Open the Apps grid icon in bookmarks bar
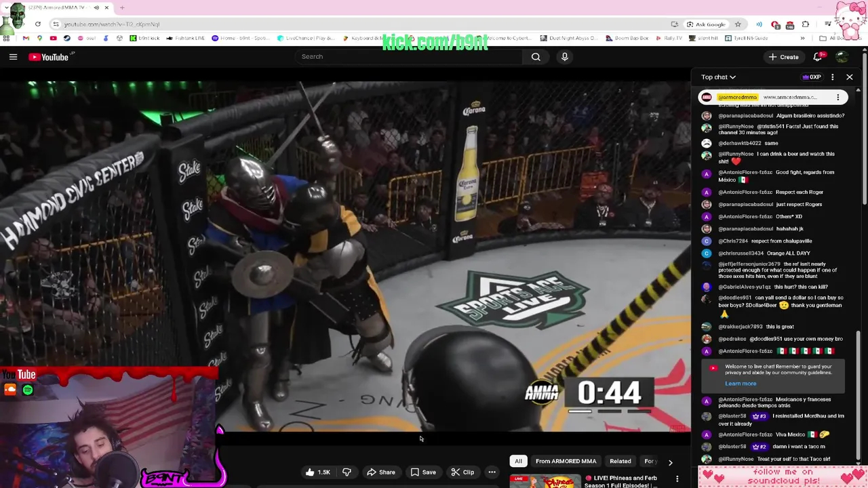The height and width of the screenshot is (488, 868). pyautogui.click(x=6, y=38)
